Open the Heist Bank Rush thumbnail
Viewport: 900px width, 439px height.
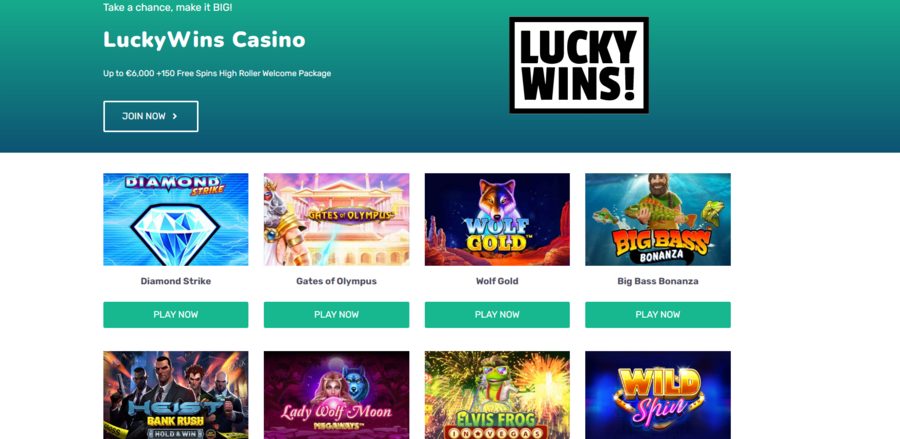(x=176, y=395)
